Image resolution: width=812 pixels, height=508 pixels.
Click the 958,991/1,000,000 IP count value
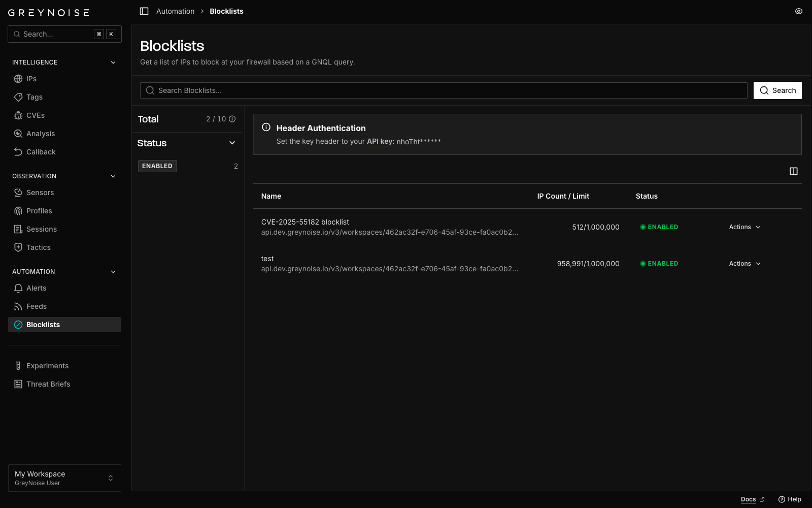click(588, 264)
